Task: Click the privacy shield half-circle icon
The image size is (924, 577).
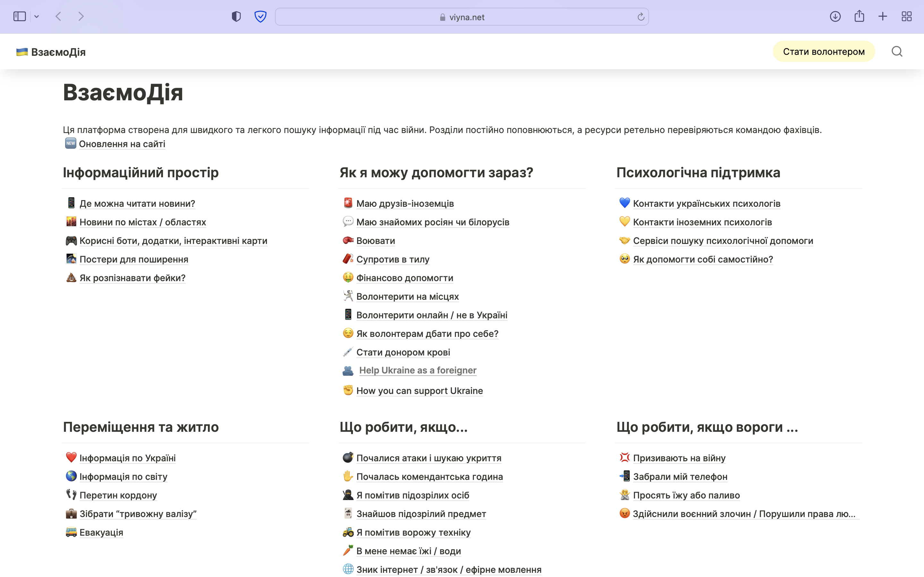Action: pos(236,16)
